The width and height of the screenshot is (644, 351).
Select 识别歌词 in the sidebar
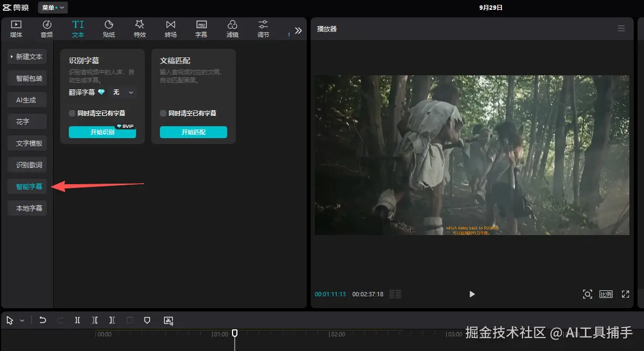click(x=27, y=165)
